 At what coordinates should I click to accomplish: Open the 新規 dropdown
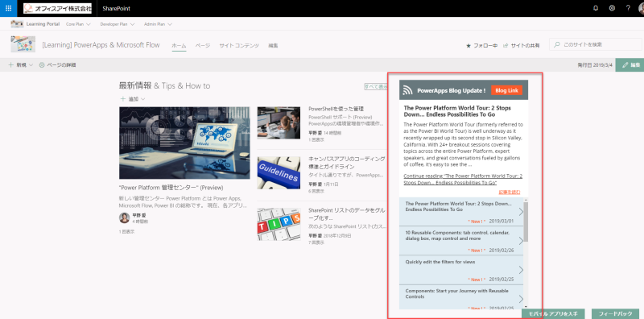(x=21, y=65)
